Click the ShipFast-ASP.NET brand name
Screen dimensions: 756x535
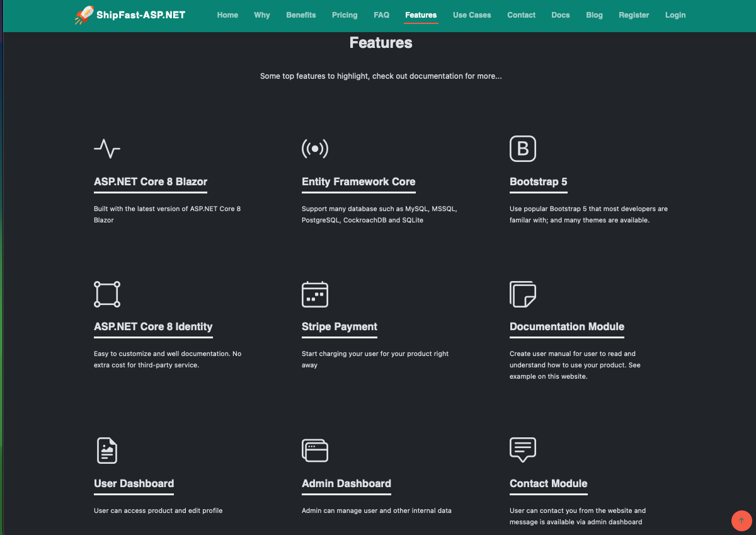pos(141,15)
